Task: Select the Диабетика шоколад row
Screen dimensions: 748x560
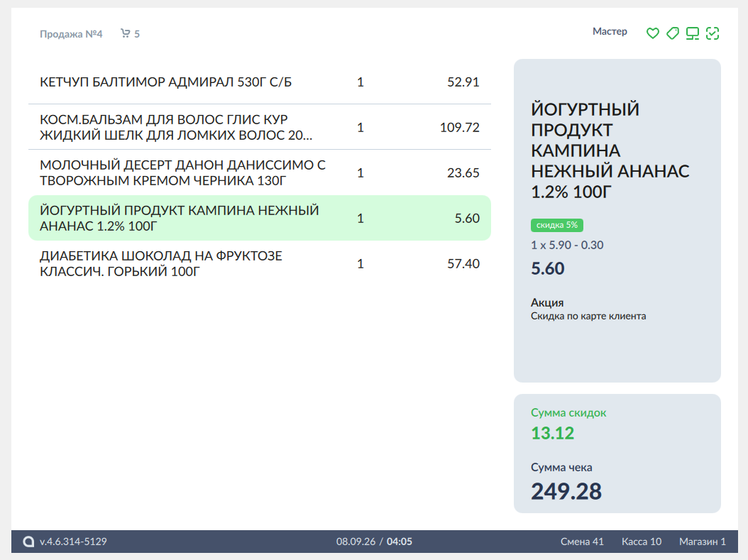Action: 260,263
